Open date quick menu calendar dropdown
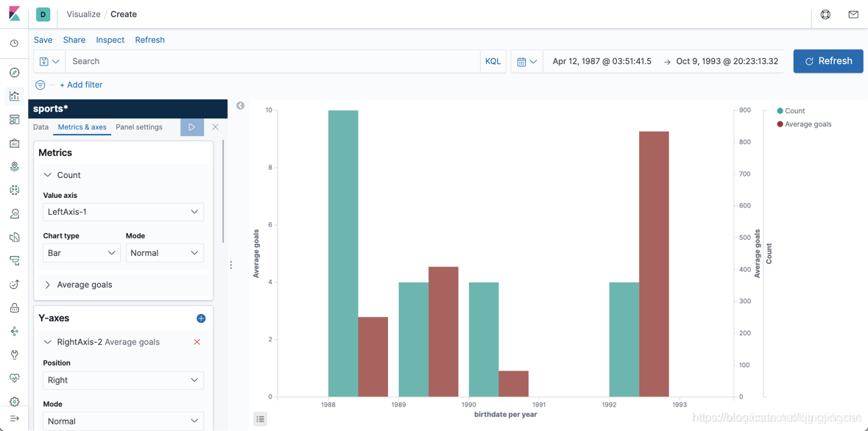868x431 pixels. click(527, 61)
